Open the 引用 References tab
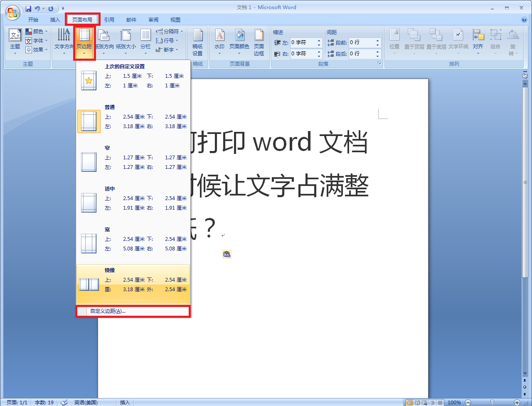Image resolution: width=532 pixels, height=406 pixels. [x=109, y=20]
